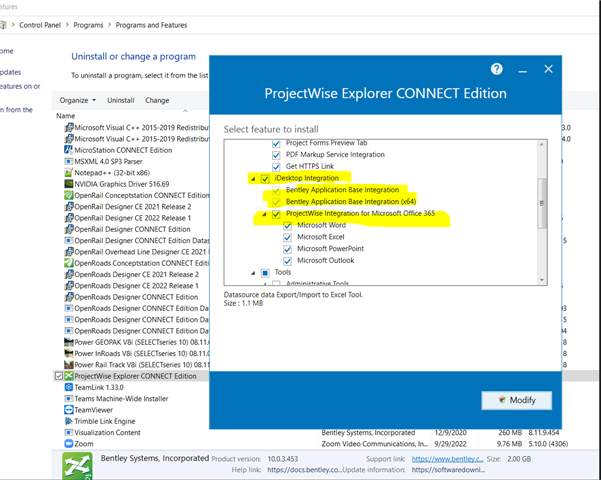Click the Teams Machine-Wide Installer icon

[x=69, y=398]
